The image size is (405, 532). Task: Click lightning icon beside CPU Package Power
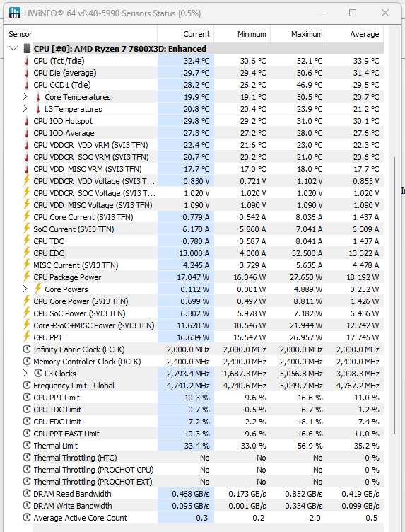(x=27, y=277)
